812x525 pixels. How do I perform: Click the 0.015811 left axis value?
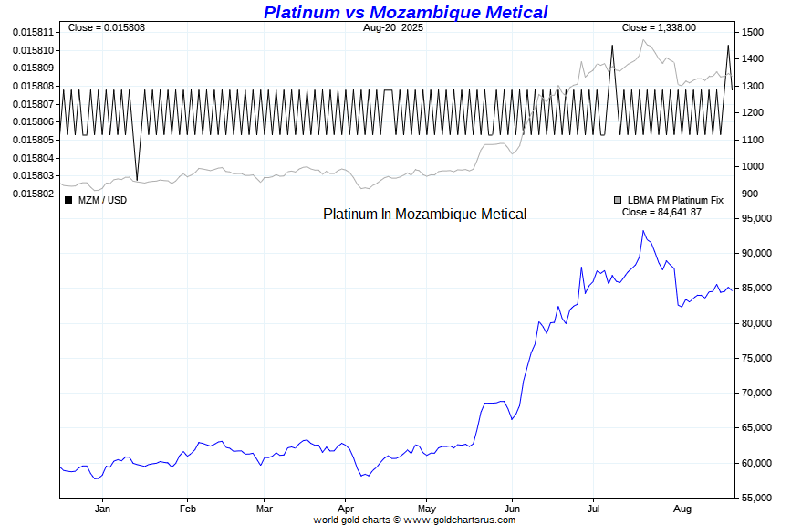pyautogui.click(x=33, y=32)
